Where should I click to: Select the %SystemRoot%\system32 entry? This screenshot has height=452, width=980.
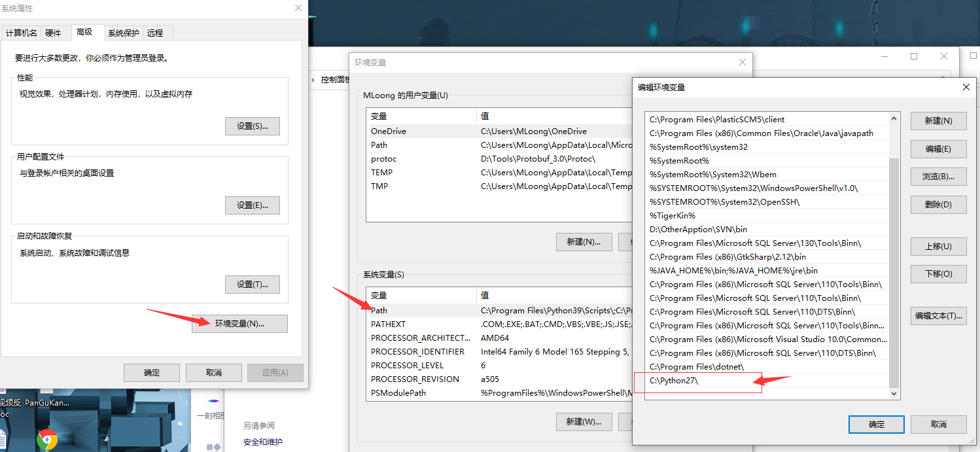click(x=767, y=147)
